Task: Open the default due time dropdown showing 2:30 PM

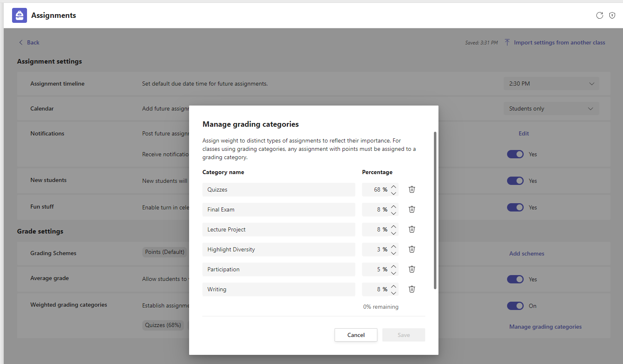Action: (551, 83)
